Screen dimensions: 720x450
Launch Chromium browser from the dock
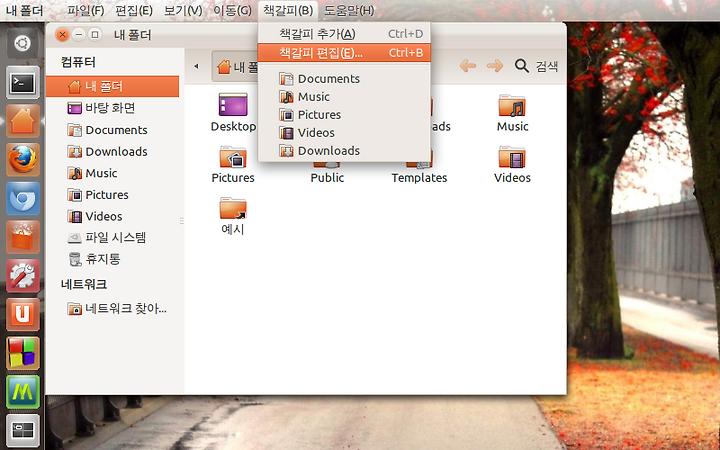(22, 198)
